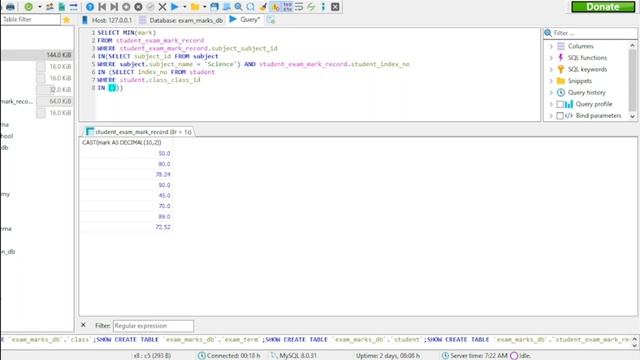Expand the Query history node
The width and height of the screenshot is (640, 360).
551,93
